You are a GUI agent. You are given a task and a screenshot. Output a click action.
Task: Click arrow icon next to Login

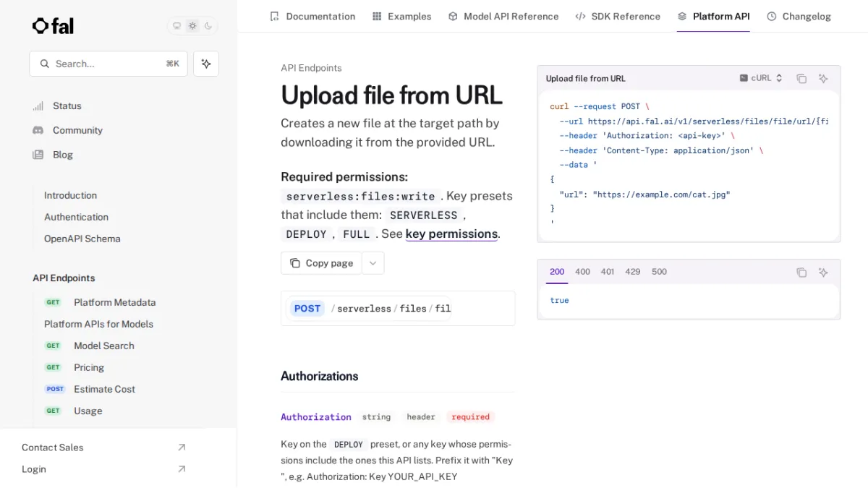[x=182, y=469]
